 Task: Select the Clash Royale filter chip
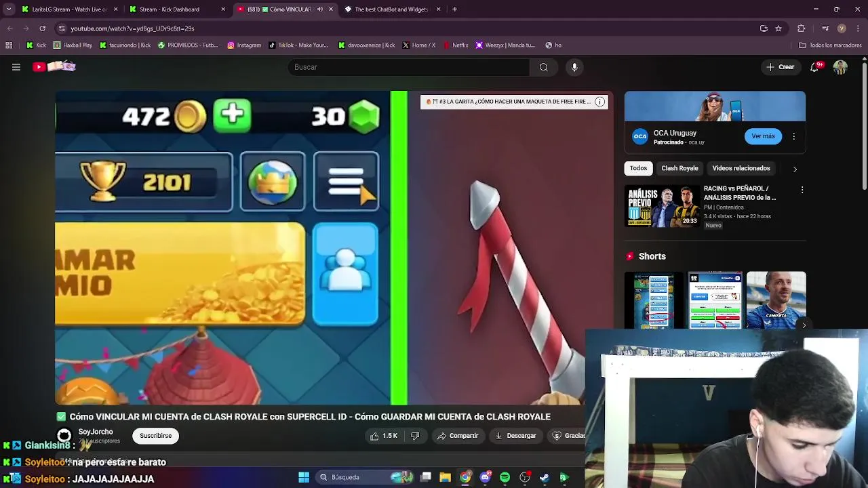coord(679,168)
